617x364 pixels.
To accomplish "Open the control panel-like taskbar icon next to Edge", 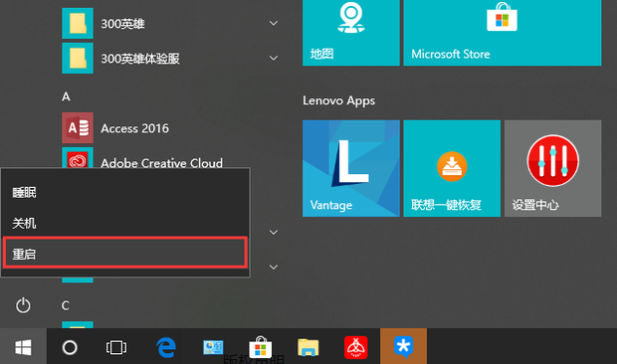I will click(213, 347).
